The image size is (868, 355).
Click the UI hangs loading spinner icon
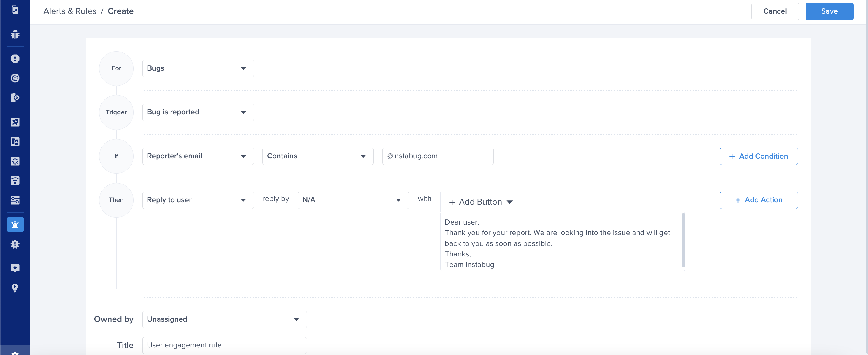click(15, 161)
